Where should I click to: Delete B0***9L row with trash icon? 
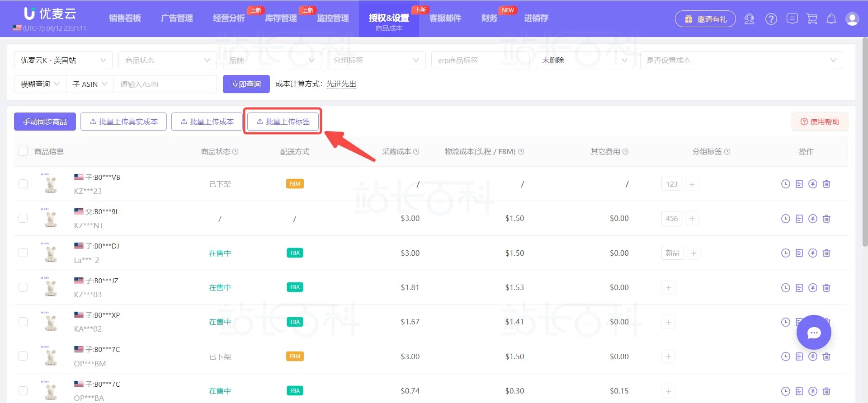[826, 219]
